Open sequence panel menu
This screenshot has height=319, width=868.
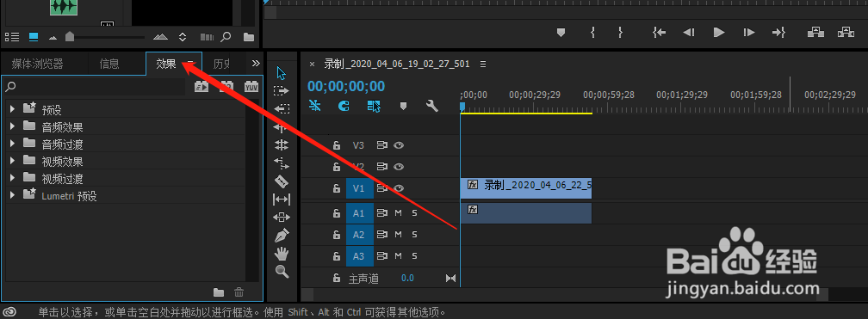click(x=483, y=64)
